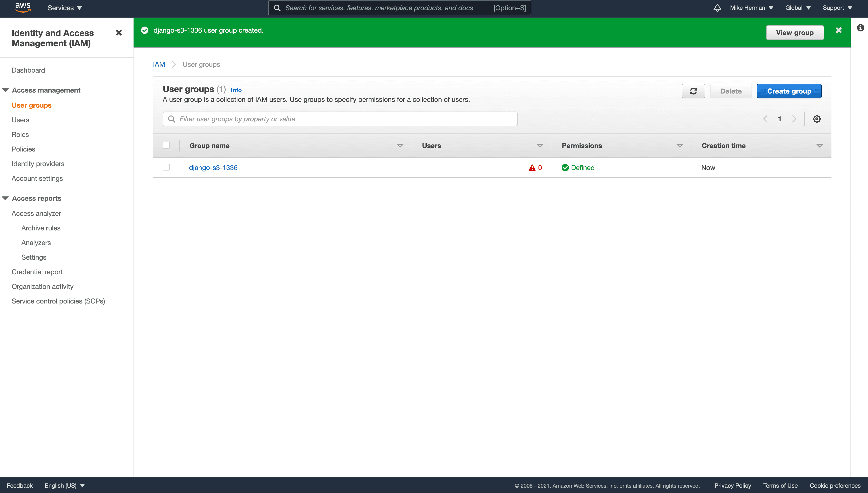Click the green Defined permissions status

point(578,168)
